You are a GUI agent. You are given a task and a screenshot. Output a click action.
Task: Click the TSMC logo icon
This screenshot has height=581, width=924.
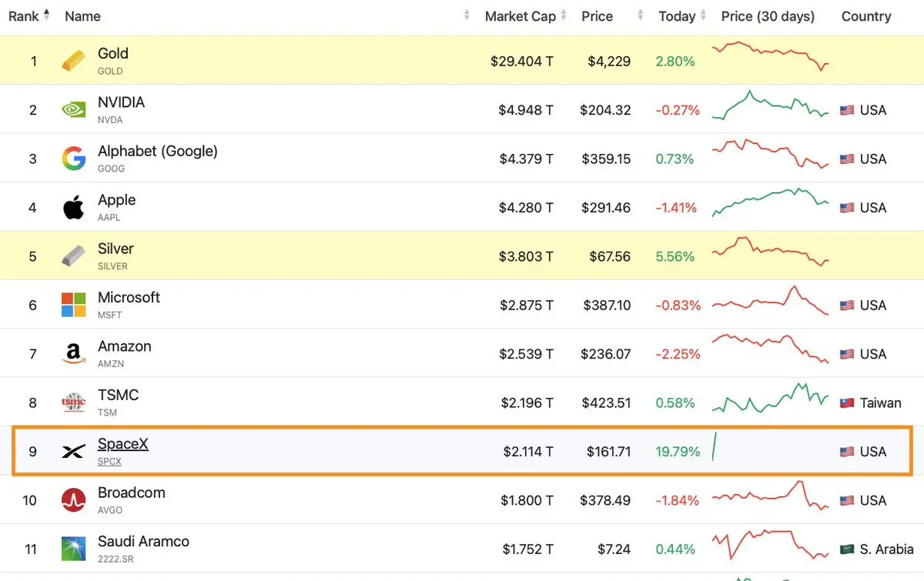tap(74, 402)
